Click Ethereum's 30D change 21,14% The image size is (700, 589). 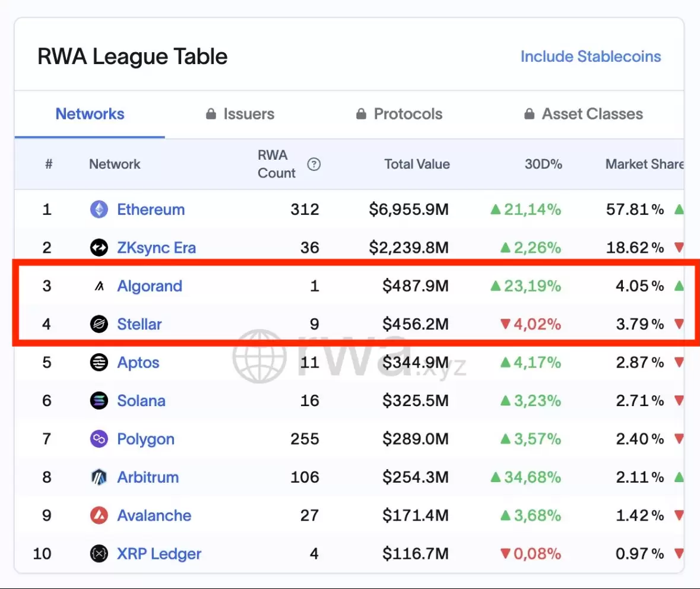point(525,210)
